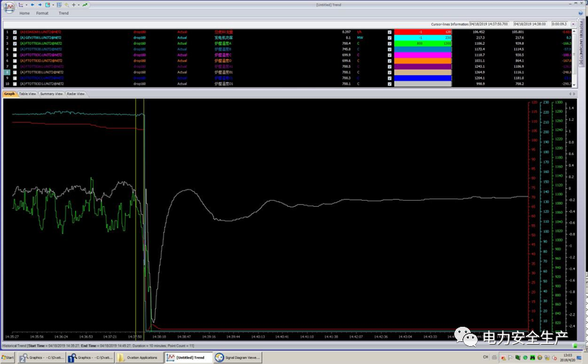Click the back arrow in quick toolbar

pyautogui.click(x=31, y=5)
